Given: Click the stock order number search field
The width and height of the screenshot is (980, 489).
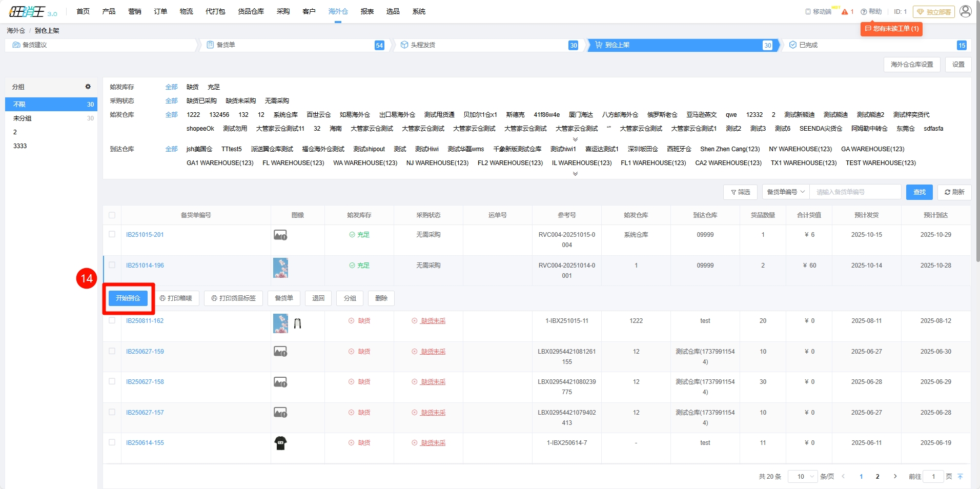Looking at the screenshot, I should 855,192.
